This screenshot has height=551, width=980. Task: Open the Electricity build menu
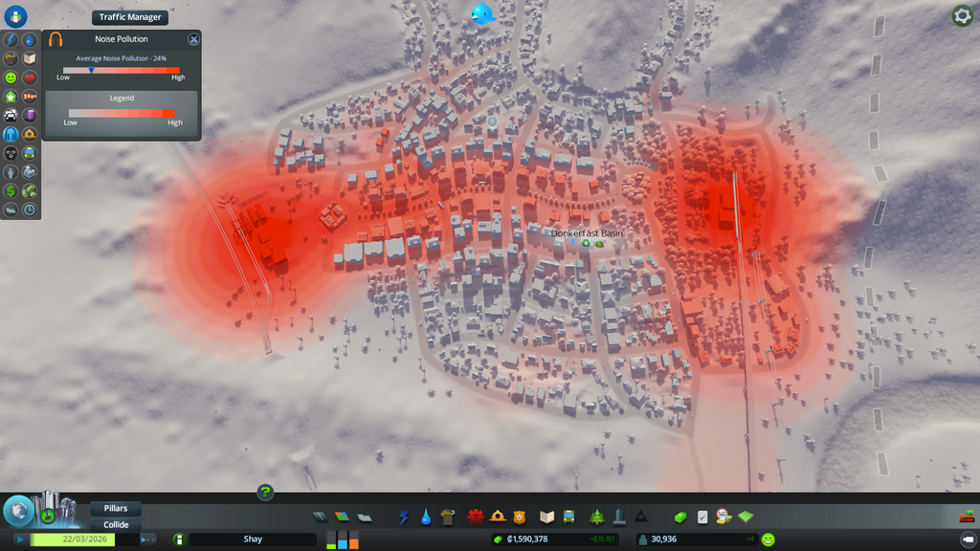[404, 517]
